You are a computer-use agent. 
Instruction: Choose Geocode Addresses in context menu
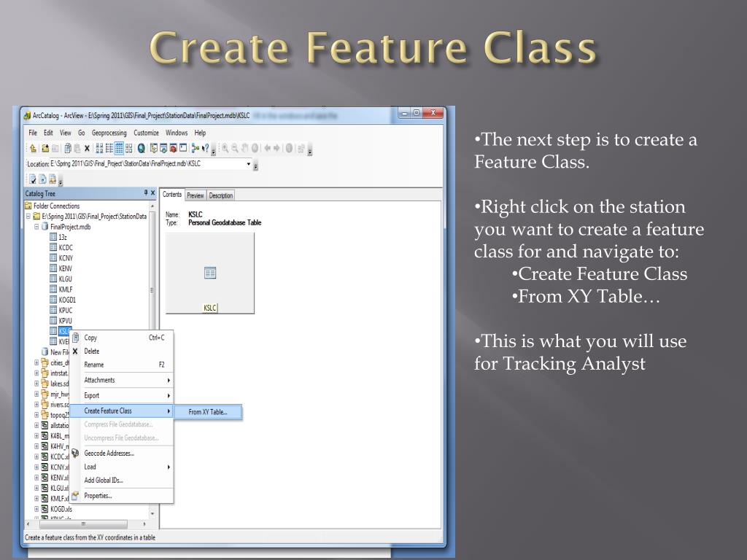[122, 453]
